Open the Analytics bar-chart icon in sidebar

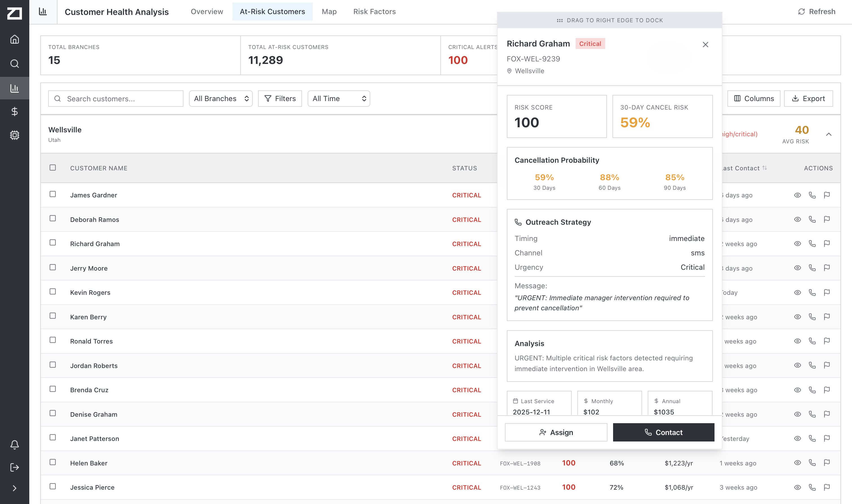(15, 88)
